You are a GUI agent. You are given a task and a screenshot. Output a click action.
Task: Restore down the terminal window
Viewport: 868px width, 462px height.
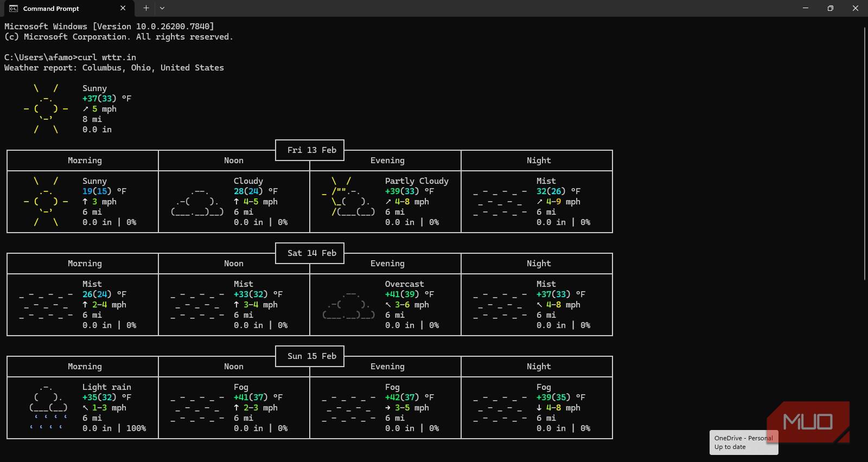pos(830,8)
